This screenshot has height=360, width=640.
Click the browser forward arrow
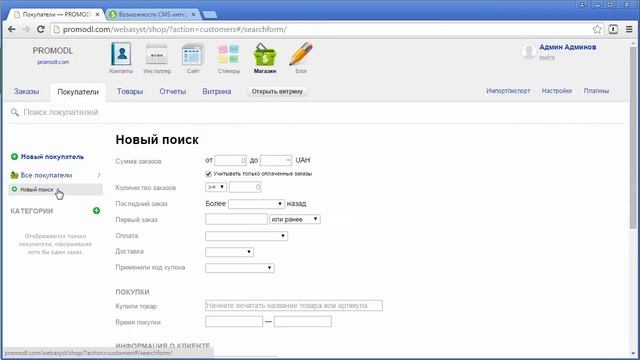click(x=26, y=29)
